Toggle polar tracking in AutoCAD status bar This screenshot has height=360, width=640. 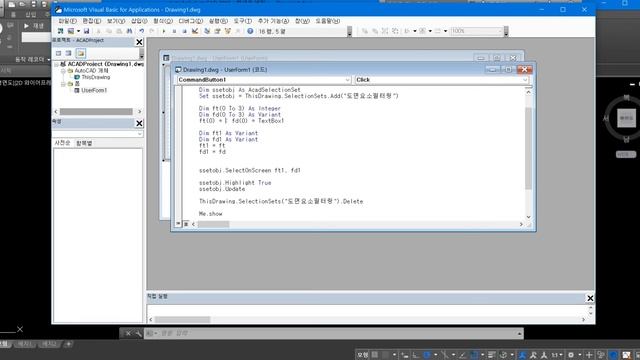(x=427, y=355)
